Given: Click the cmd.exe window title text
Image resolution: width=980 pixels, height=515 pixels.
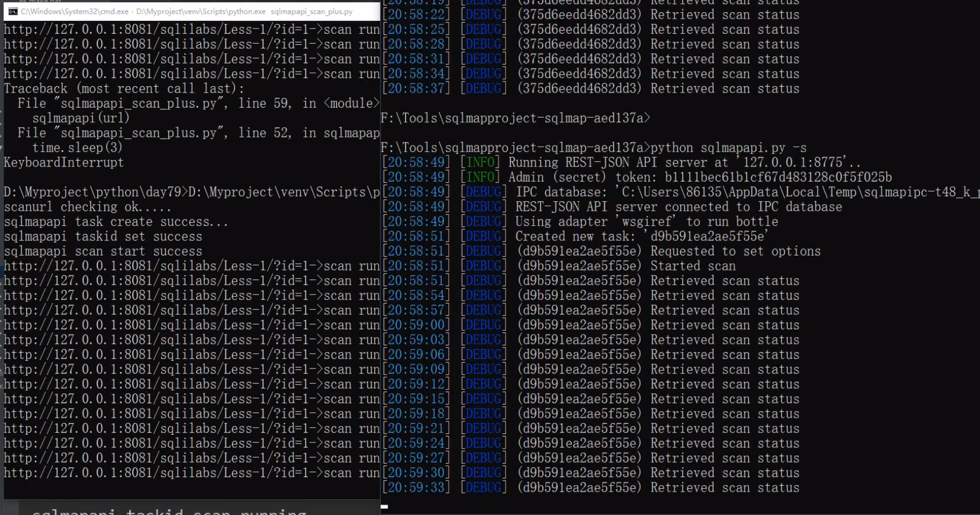Looking at the screenshot, I should [186, 11].
